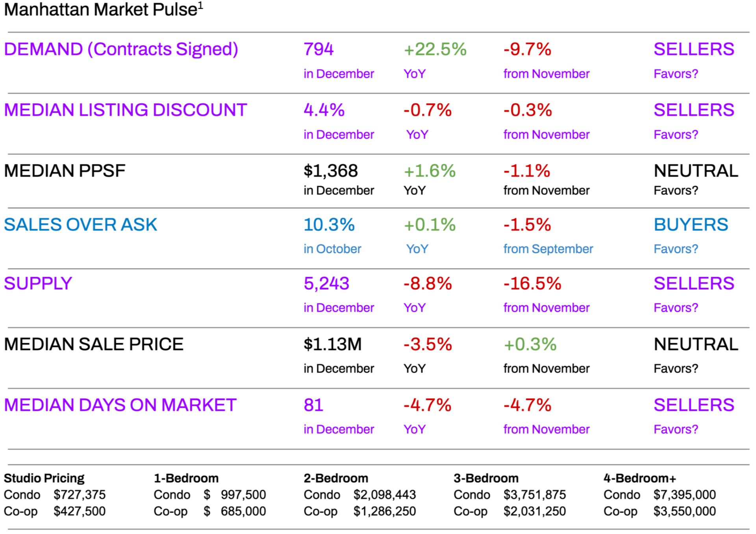Select the $1,368 median PPSF value

pos(330,171)
